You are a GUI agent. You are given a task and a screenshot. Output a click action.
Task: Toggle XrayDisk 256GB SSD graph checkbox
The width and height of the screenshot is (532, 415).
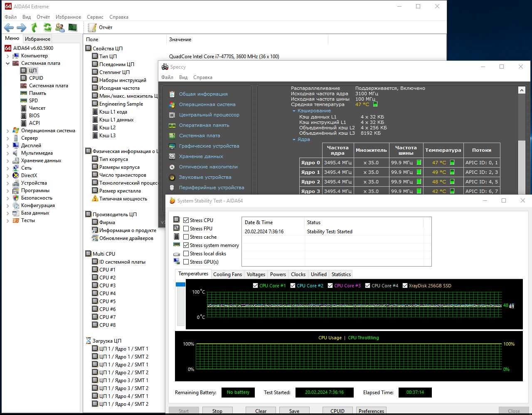[x=405, y=286]
